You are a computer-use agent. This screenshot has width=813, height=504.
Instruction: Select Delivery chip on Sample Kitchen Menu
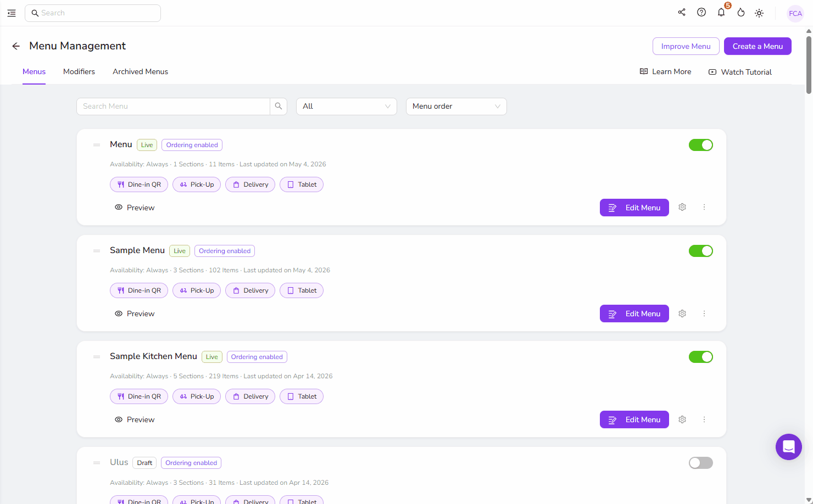[250, 396]
